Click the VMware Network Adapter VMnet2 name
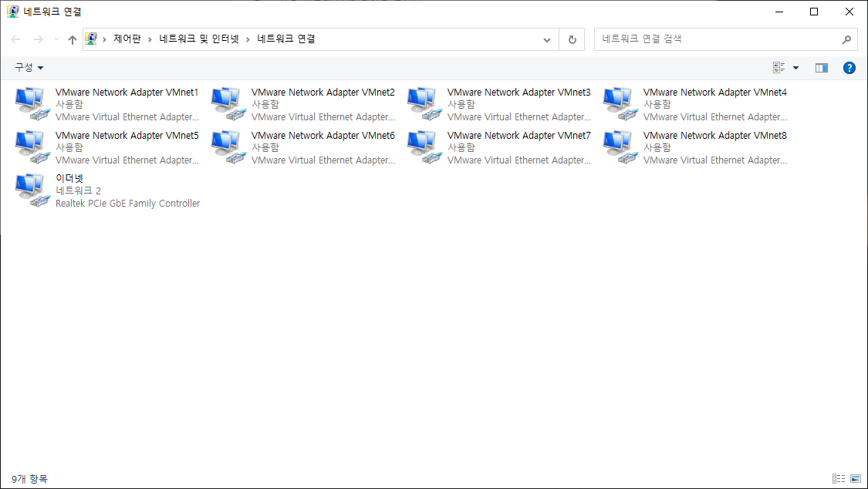The width and height of the screenshot is (868, 489). 323,93
